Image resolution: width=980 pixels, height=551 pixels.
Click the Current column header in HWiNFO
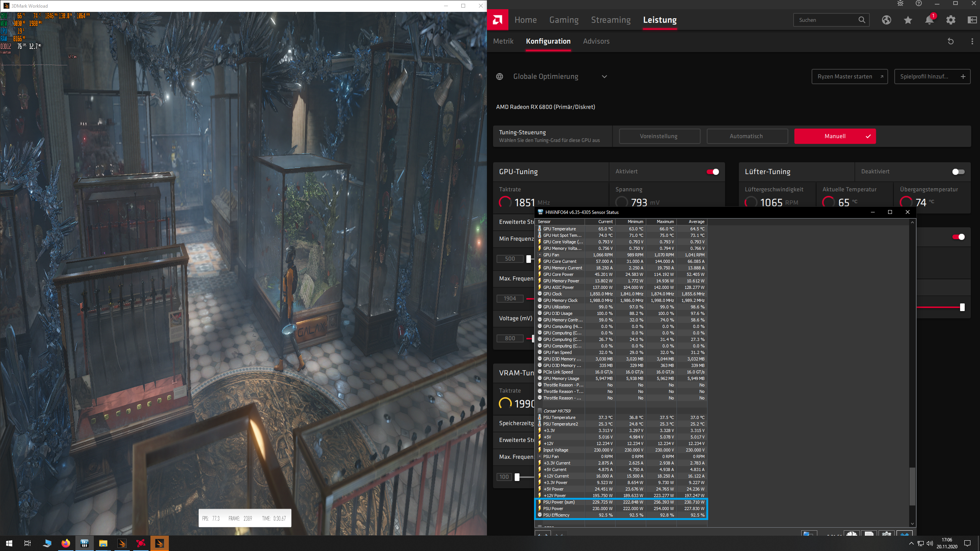coord(600,222)
